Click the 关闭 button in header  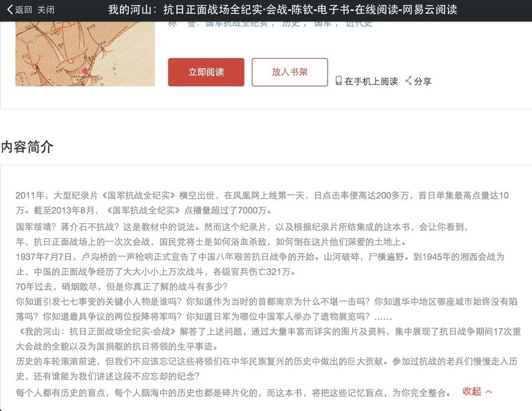click(x=46, y=9)
